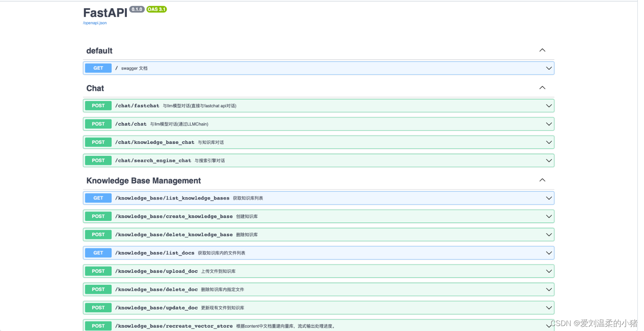Click the Chat section heading
Screen dimensions: 644x331
95,88
